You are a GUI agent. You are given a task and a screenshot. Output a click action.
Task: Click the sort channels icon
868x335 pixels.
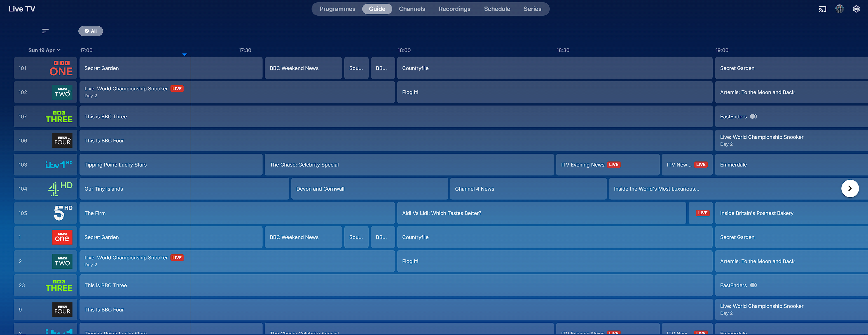45,31
